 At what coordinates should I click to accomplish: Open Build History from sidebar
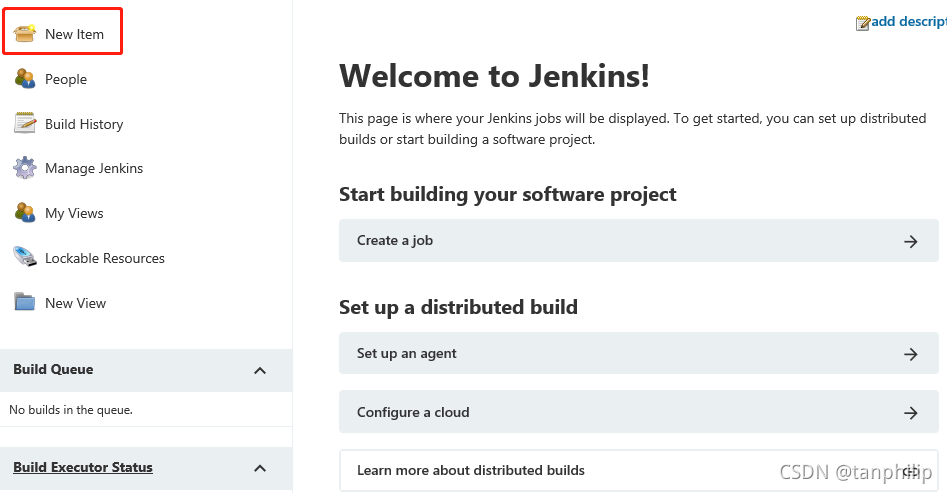pyautogui.click(x=84, y=124)
